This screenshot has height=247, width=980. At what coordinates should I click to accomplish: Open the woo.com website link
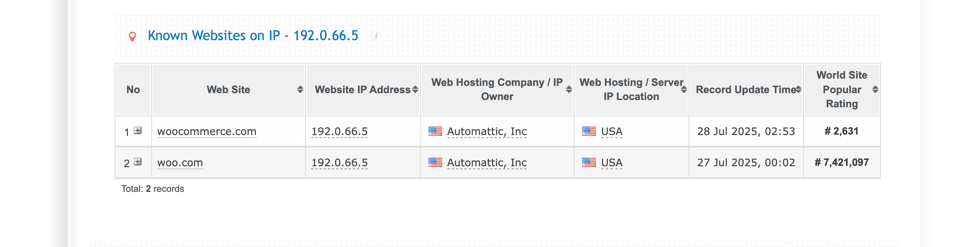180,162
